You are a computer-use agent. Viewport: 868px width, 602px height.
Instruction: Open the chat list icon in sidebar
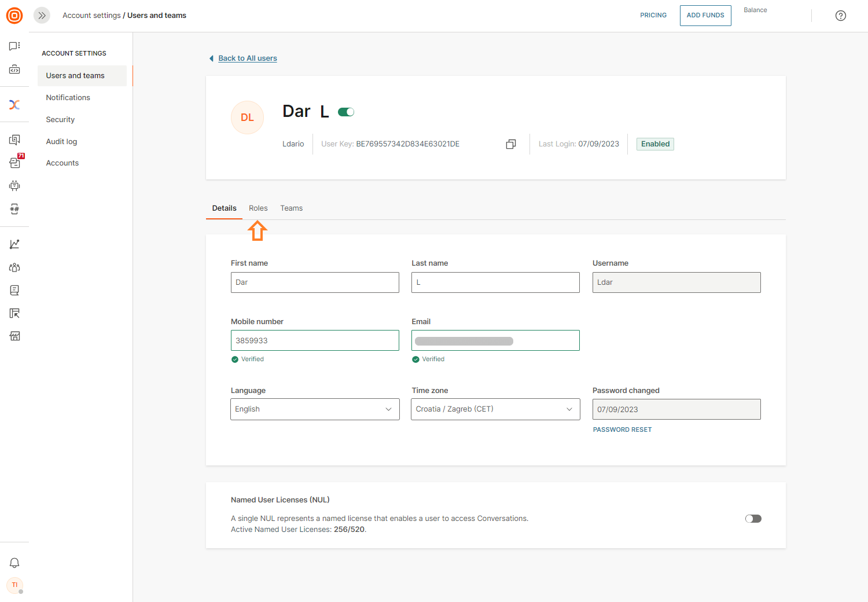[x=14, y=46]
